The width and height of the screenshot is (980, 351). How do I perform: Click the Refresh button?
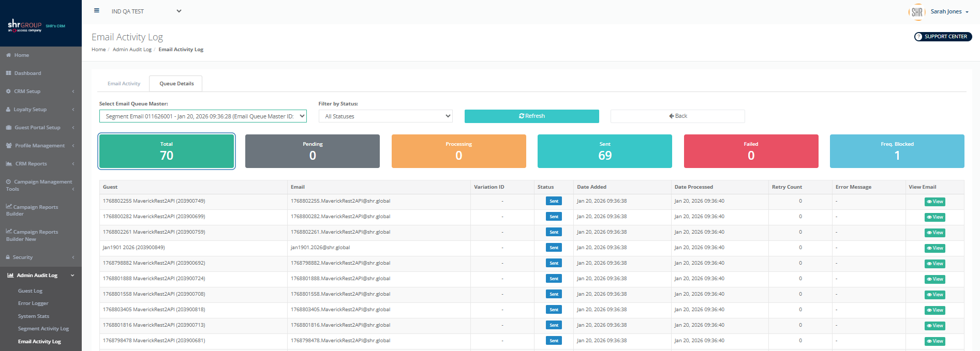532,116
